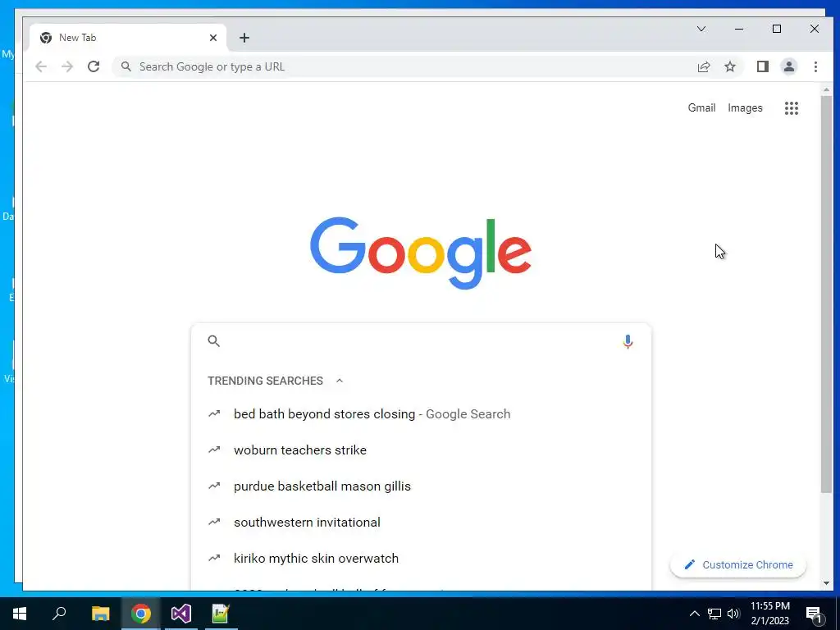
Task: Open taskbar search magnifier
Action: point(59,614)
